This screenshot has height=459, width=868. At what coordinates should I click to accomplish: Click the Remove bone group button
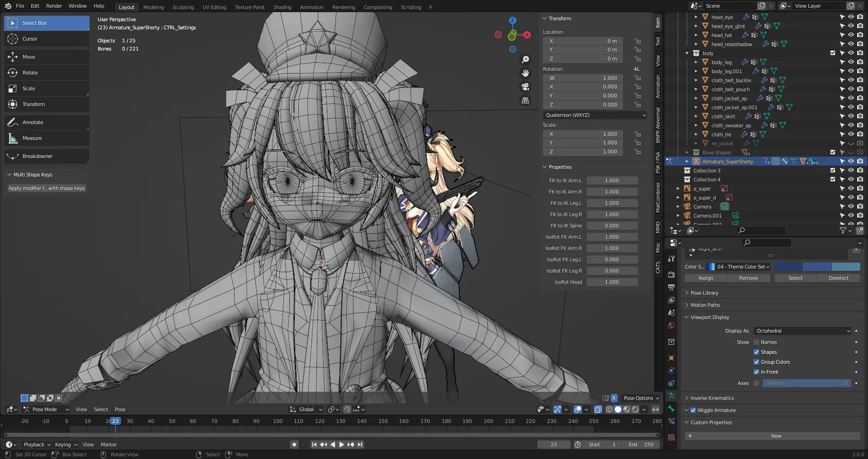(x=748, y=278)
